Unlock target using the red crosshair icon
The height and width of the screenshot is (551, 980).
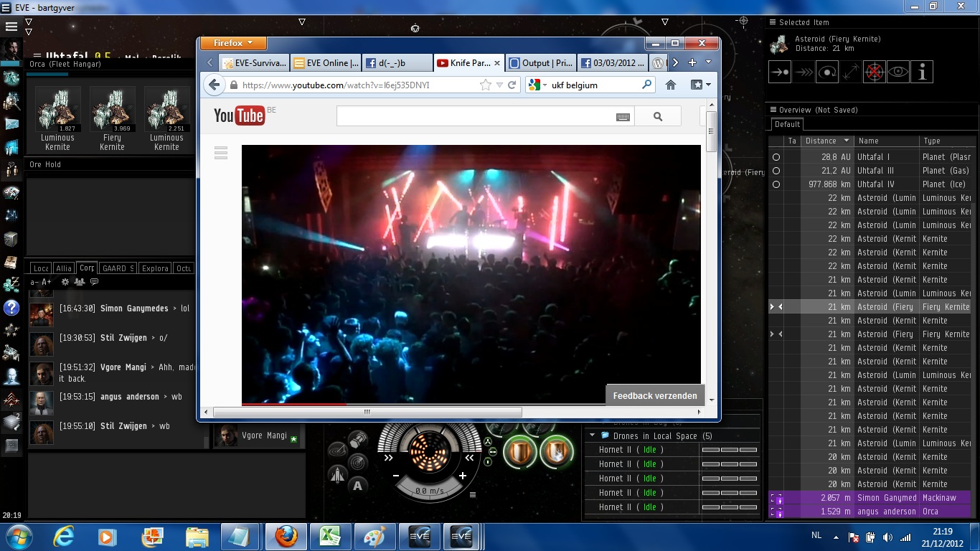tap(875, 72)
